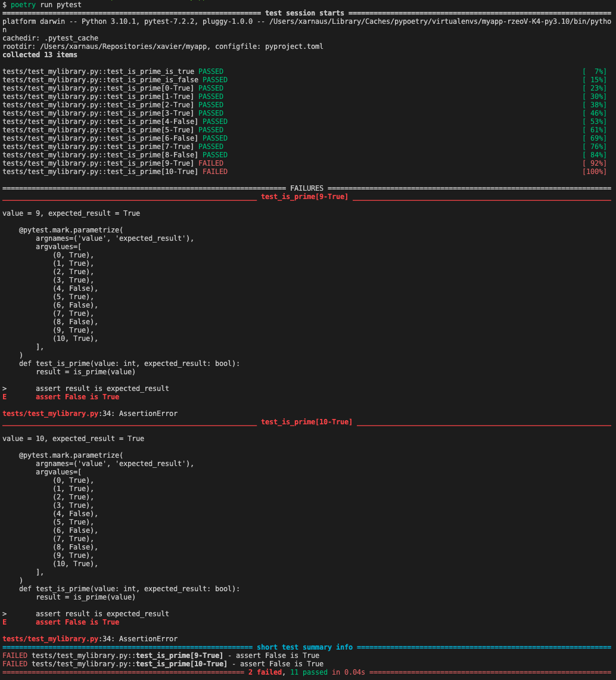This screenshot has height=680, width=616.
Task: Select the platform darwin Python version line
Action: point(149,21)
